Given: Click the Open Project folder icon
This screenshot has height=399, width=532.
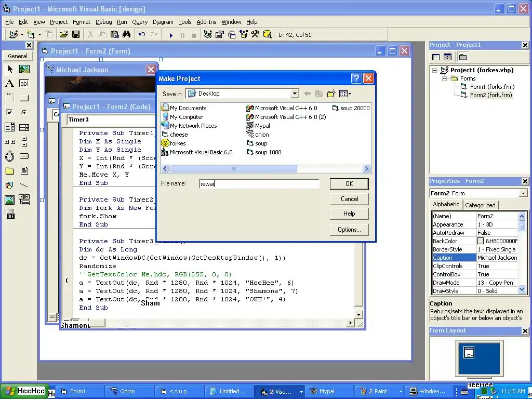Looking at the screenshot, I should click(x=63, y=34).
